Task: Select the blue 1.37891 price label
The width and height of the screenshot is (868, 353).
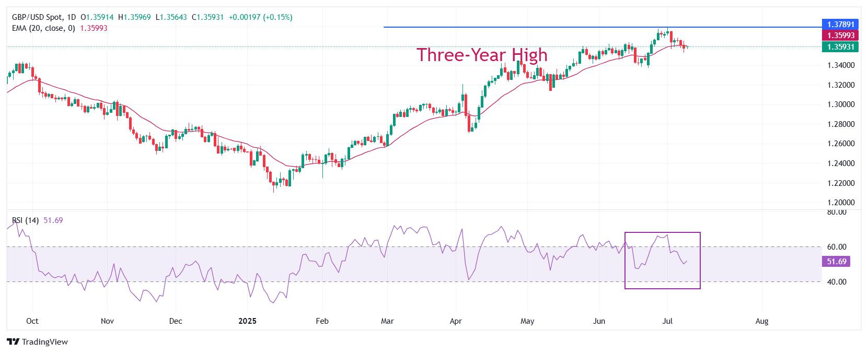Action: coord(840,25)
